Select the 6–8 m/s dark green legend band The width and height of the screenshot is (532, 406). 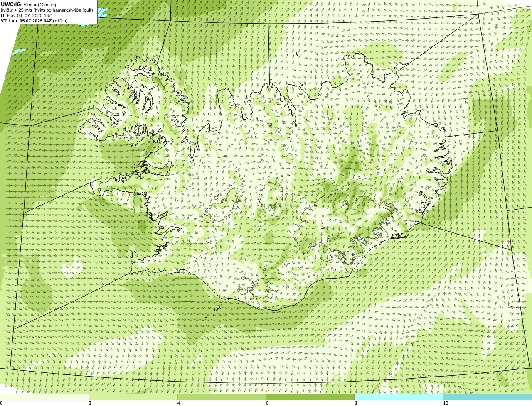pos(310,397)
